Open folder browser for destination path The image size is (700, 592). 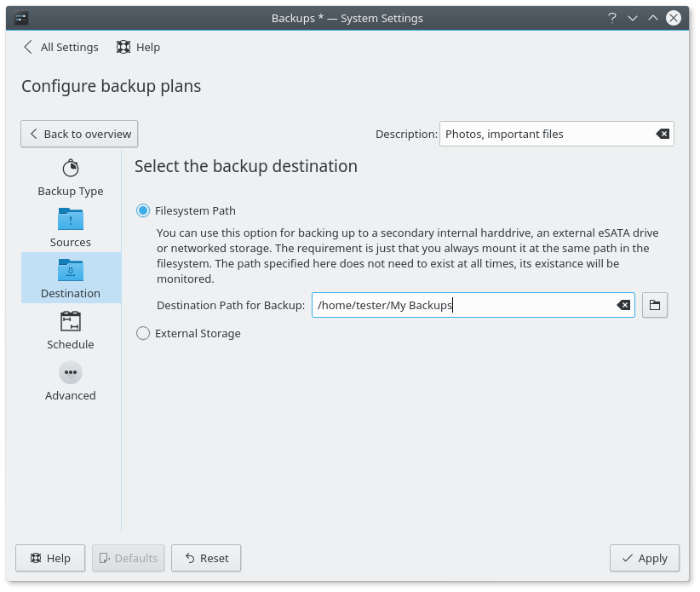coord(655,306)
